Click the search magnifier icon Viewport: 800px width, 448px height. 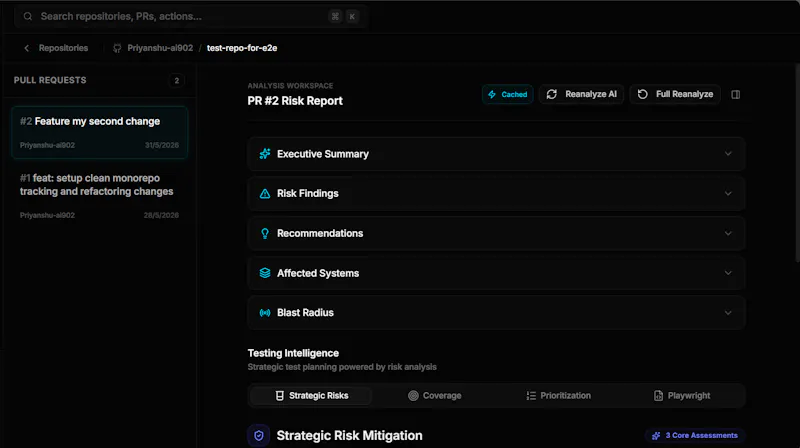[x=28, y=16]
